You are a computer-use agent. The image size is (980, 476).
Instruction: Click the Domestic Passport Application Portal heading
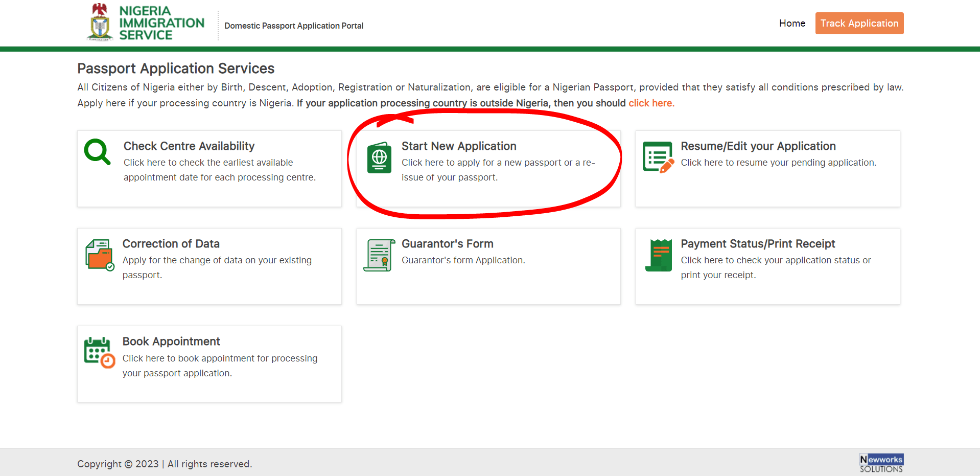click(x=293, y=26)
